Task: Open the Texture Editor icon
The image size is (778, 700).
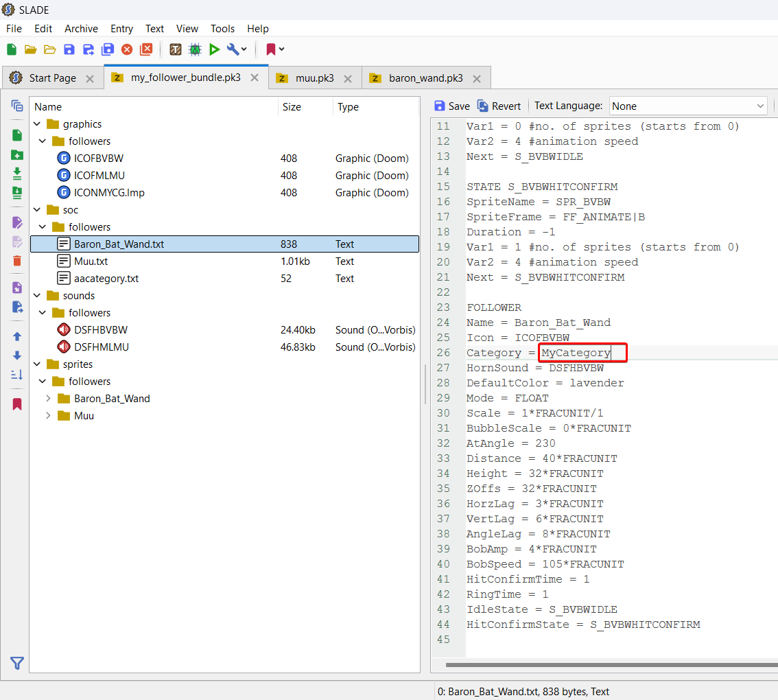Action: 175,49
